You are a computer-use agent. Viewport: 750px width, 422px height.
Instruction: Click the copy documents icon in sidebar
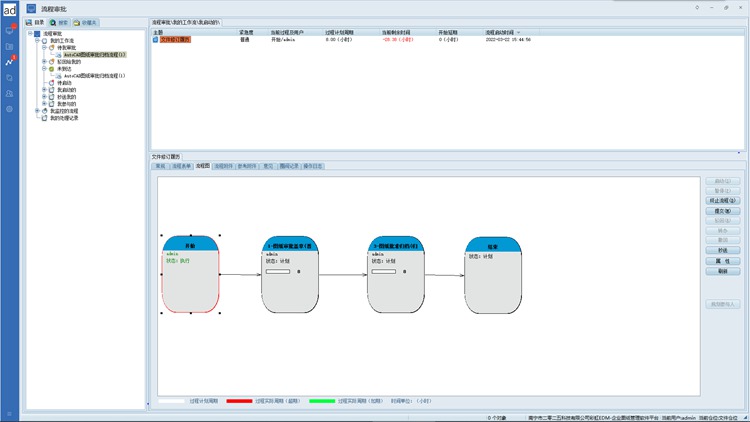click(x=10, y=77)
